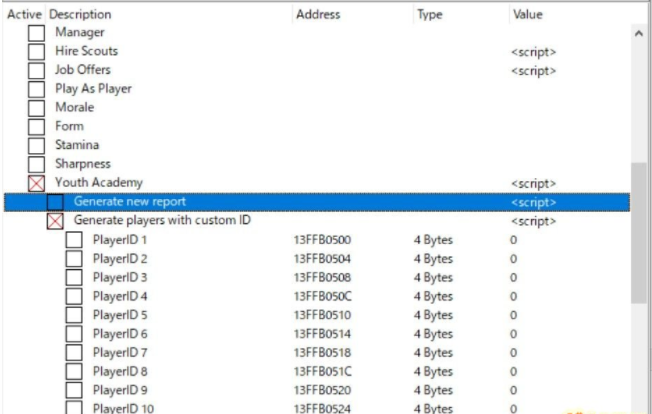Select the Sharpness tree entry
Image resolution: width=652 pixels, height=414 pixels.
point(83,164)
